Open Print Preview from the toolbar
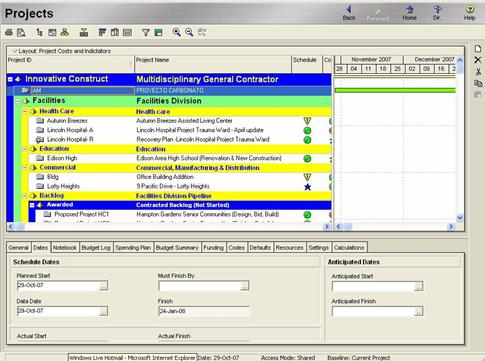The height and width of the screenshot is (361, 485). pos(21,32)
